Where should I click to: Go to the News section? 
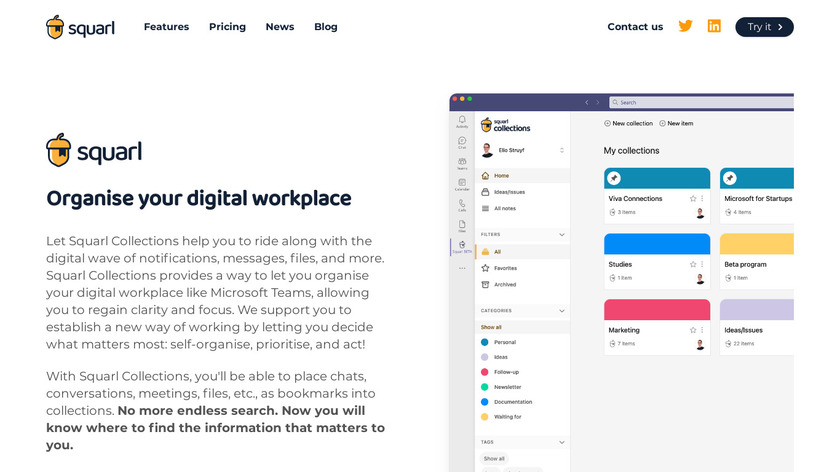click(280, 27)
